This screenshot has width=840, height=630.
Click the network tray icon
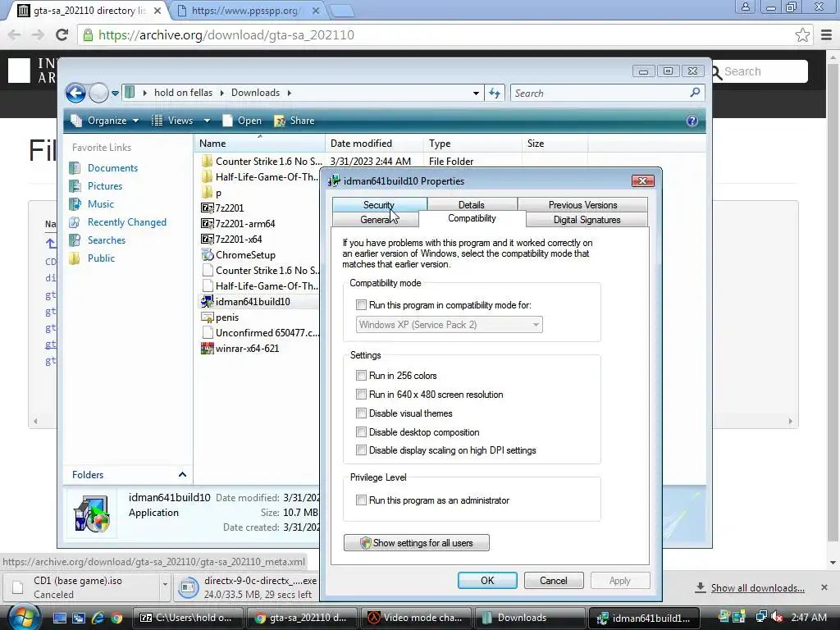tap(760, 618)
